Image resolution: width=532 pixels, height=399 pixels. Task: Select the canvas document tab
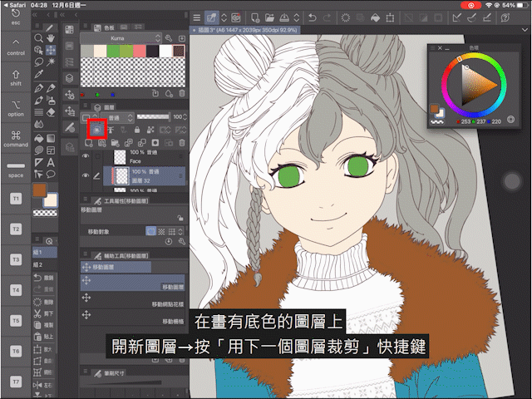pyautogui.click(x=245, y=30)
